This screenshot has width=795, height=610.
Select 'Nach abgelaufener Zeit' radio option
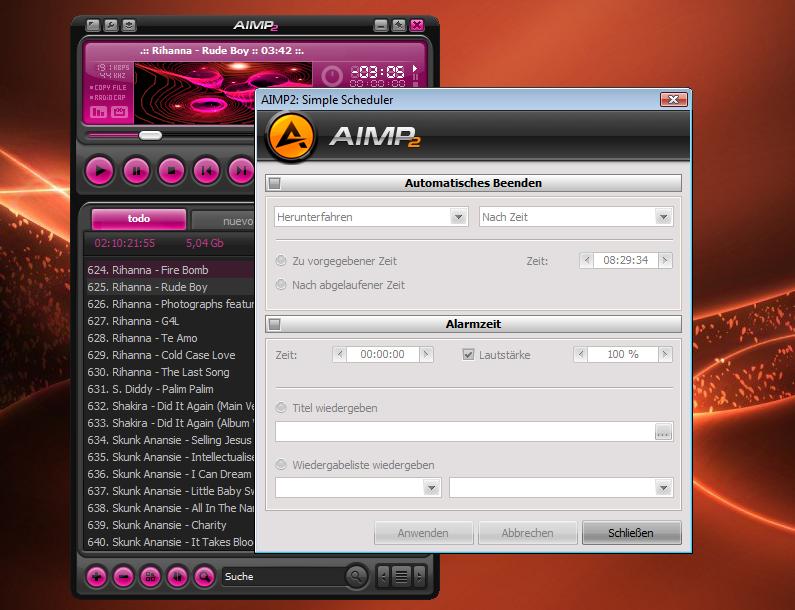(x=280, y=285)
